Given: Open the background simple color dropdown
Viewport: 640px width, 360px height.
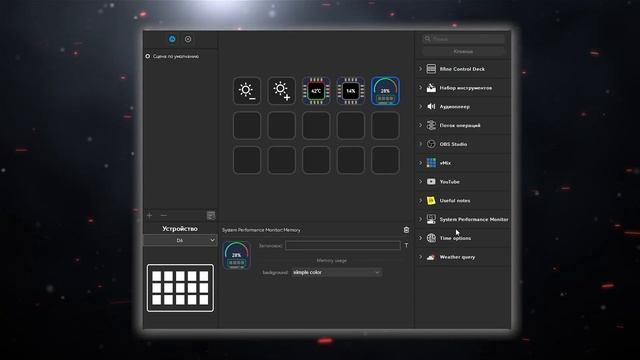Looking at the screenshot, I should point(337,272).
